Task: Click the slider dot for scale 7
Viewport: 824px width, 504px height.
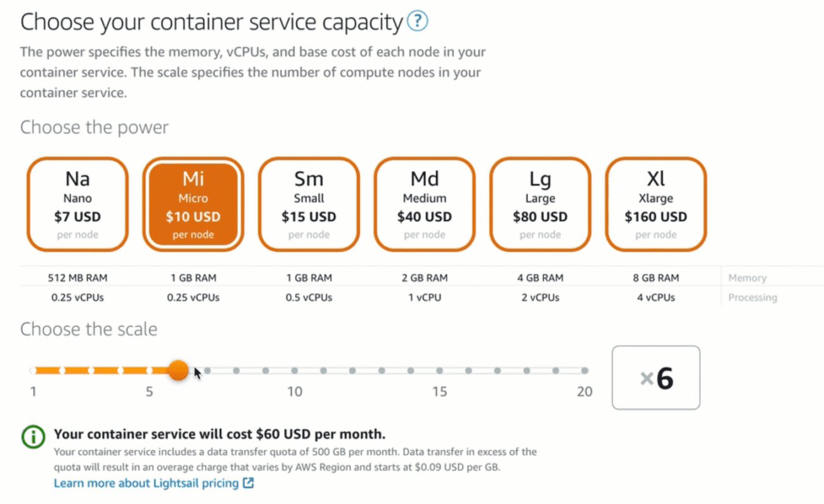Action: pos(207,370)
